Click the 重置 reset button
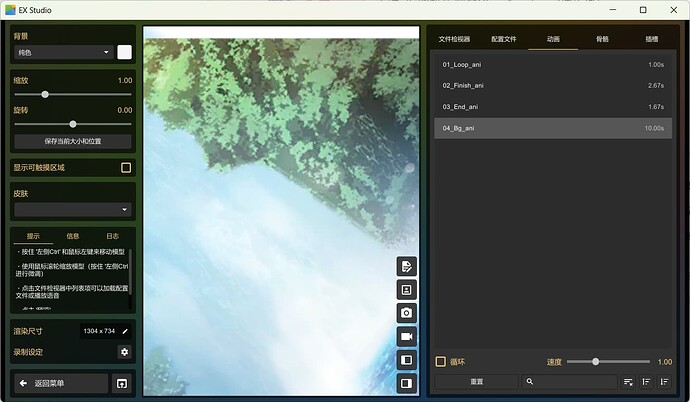Image resolution: width=690 pixels, height=402 pixels. (477, 382)
